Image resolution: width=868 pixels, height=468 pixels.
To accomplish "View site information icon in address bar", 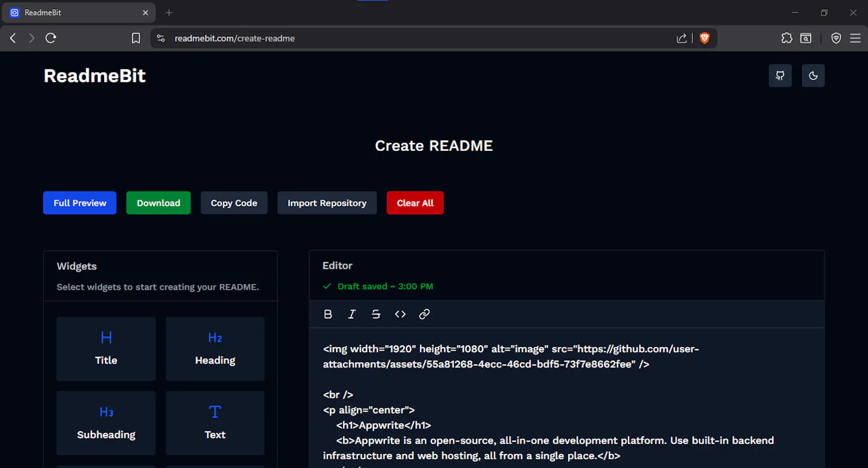I will 161,38.
